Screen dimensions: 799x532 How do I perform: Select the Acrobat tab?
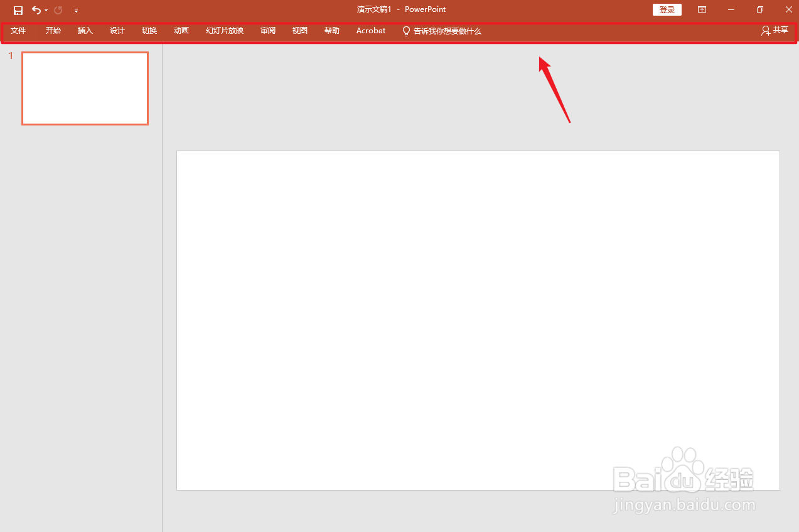371,30
